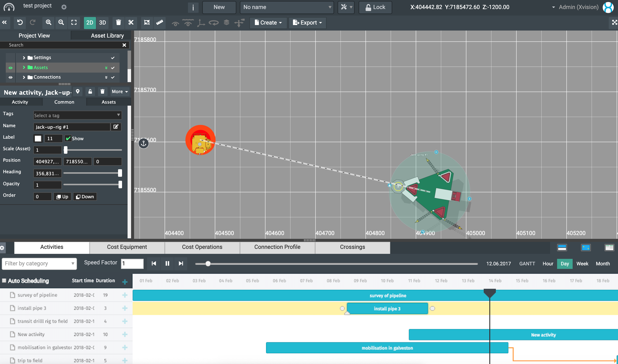Toggle the Show label checkbox
Viewport: 618px width, 364px height.
tap(68, 138)
